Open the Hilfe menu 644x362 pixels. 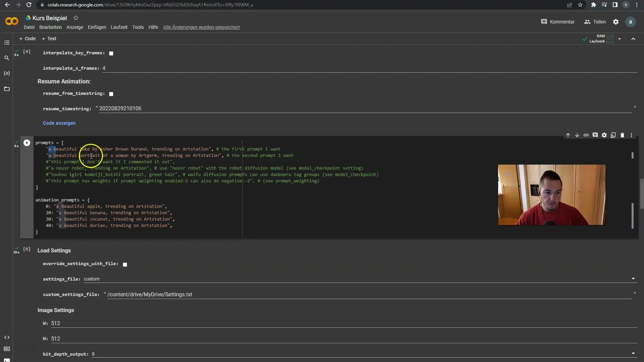pyautogui.click(x=153, y=27)
